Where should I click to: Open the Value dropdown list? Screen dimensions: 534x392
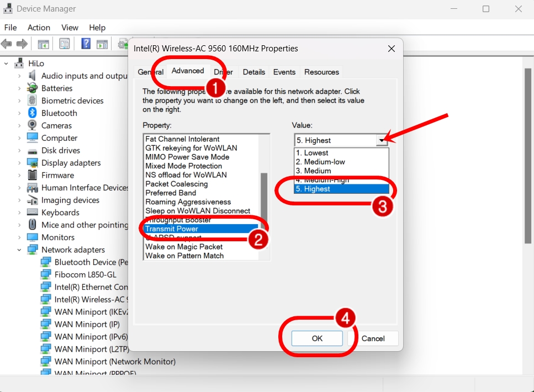(x=382, y=140)
